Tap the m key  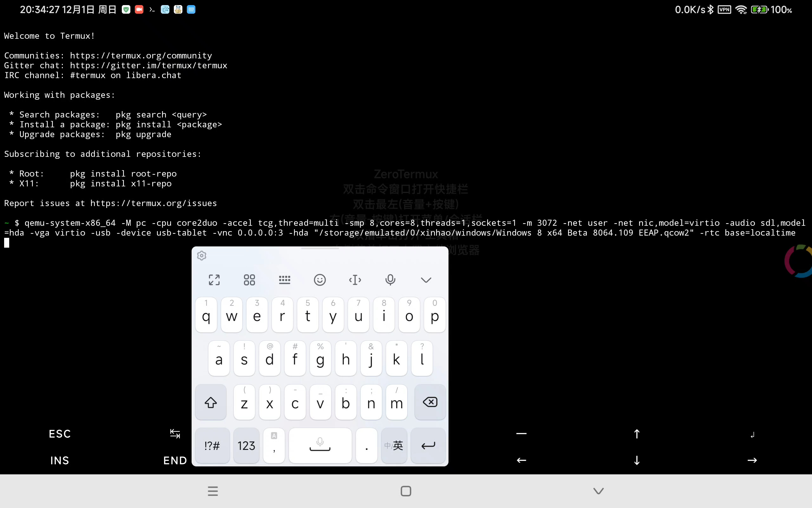pos(396,402)
